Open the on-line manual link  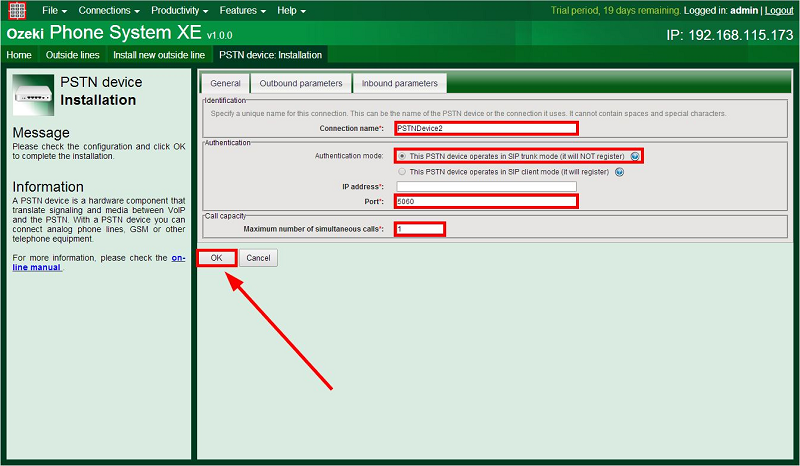point(176,258)
